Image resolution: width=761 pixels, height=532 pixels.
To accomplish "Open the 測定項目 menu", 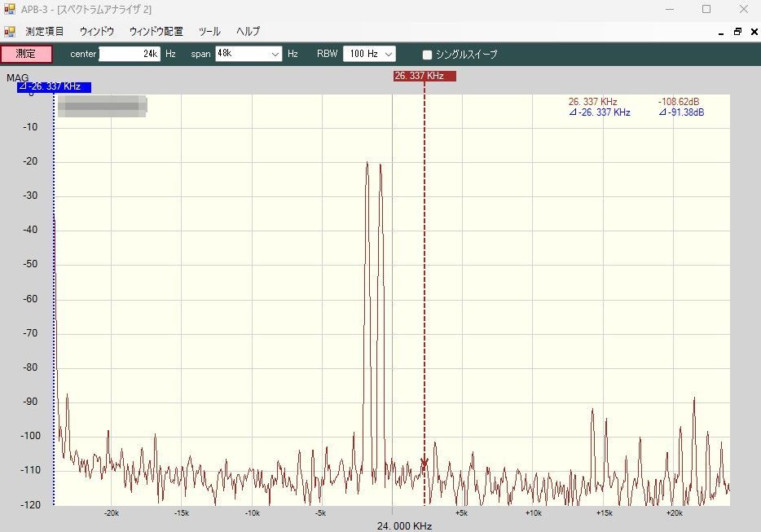I will pos(45,32).
